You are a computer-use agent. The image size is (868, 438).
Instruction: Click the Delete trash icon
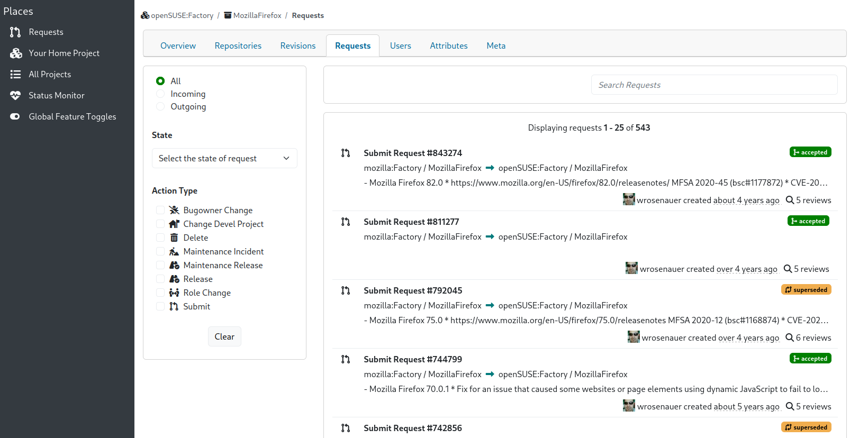point(174,238)
